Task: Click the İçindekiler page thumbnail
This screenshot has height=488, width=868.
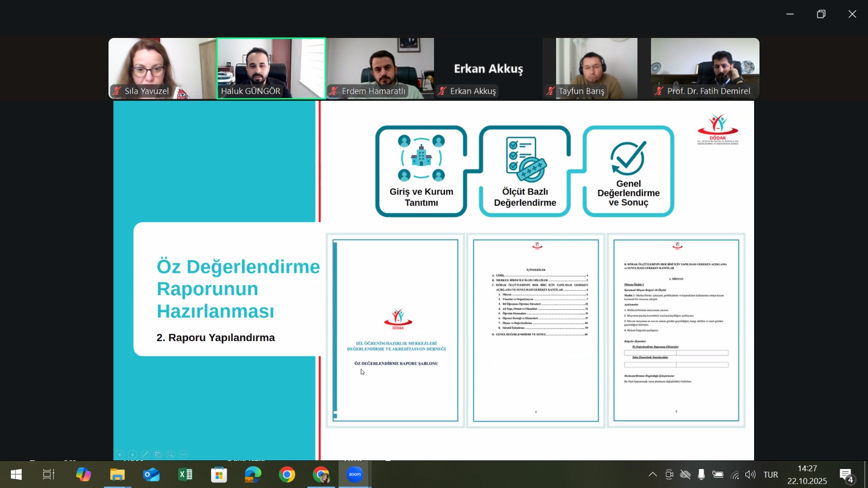Action: (x=536, y=330)
